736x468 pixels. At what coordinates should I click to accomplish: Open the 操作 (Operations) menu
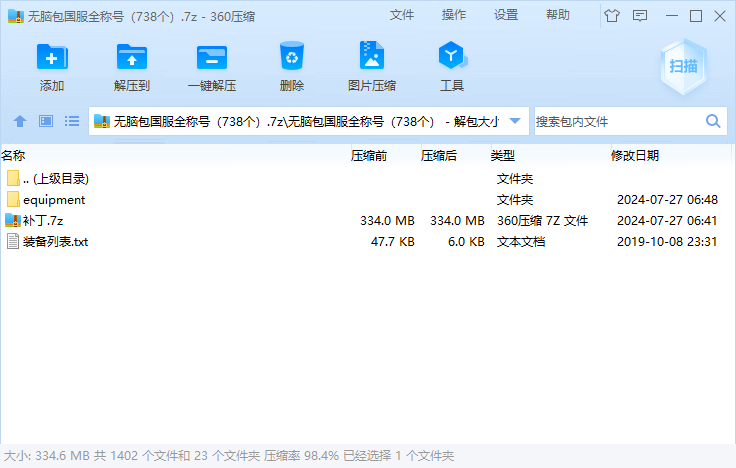coord(454,15)
